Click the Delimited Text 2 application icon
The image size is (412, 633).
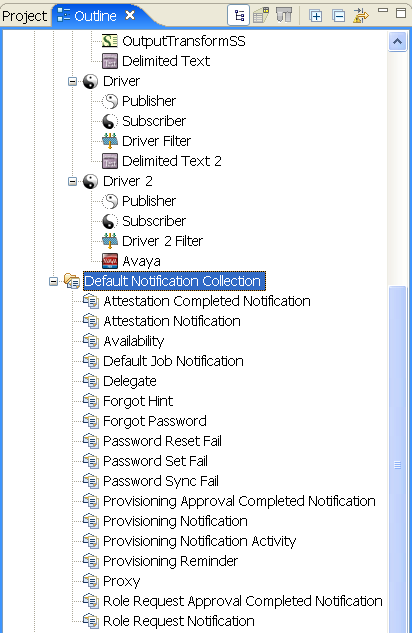pos(110,161)
